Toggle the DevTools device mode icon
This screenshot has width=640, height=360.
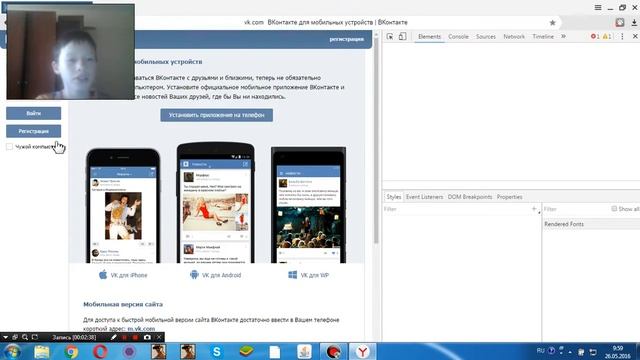pyautogui.click(x=402, y=36)
